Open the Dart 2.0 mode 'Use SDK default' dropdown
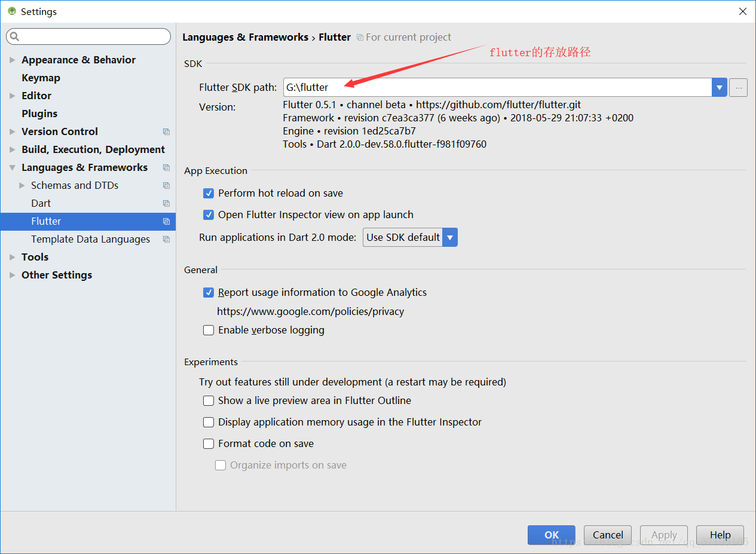Viewport: 756px width, 554px height. pos(410,237)
